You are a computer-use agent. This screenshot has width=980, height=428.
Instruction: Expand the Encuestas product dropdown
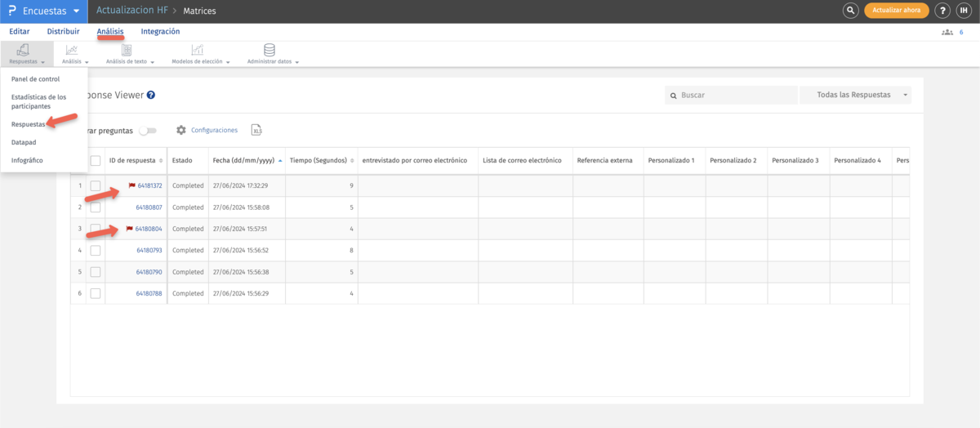click(x=76, y=11)
